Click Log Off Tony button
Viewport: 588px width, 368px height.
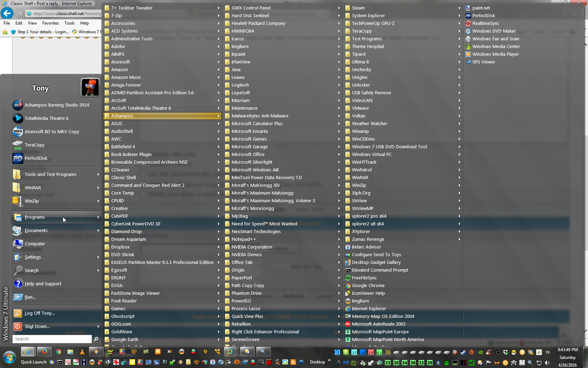click(x=40, y=313)
